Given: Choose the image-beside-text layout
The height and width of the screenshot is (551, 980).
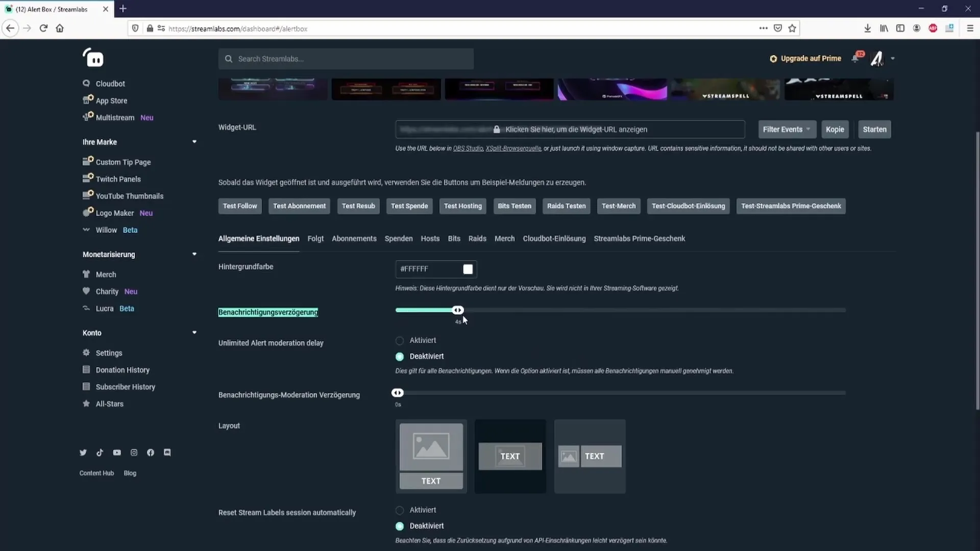Looking at the screenshot, I should tap(590, 456).
